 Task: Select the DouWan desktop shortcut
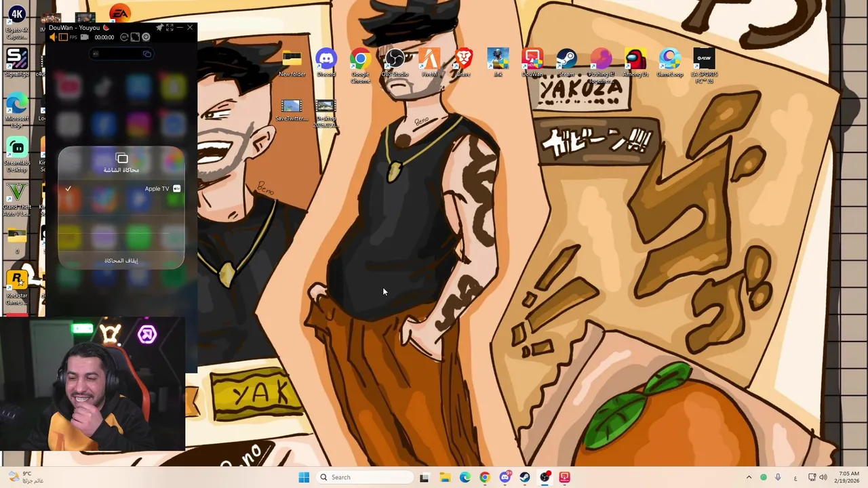(532, 62)
